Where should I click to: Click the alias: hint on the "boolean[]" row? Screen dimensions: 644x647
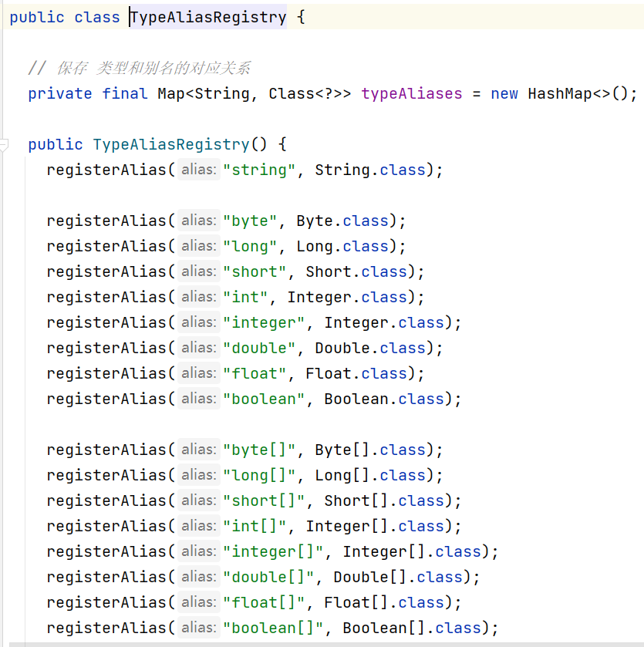coord(199,628)
